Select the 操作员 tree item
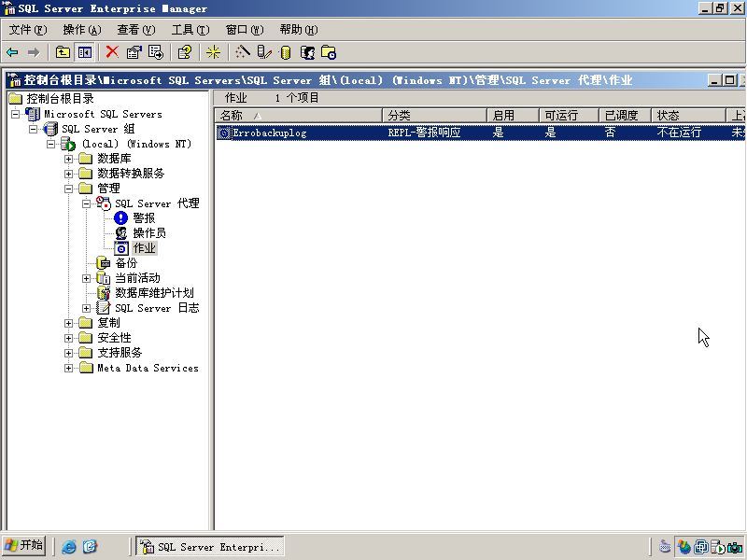The height and width of the screenshot is (560, 747). pyautogui.click(x=149, y=232)
